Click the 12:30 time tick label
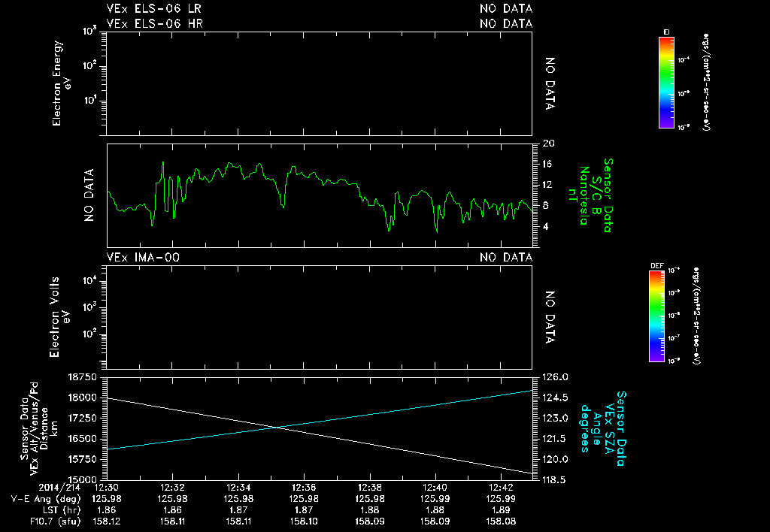 pos(107,488)
